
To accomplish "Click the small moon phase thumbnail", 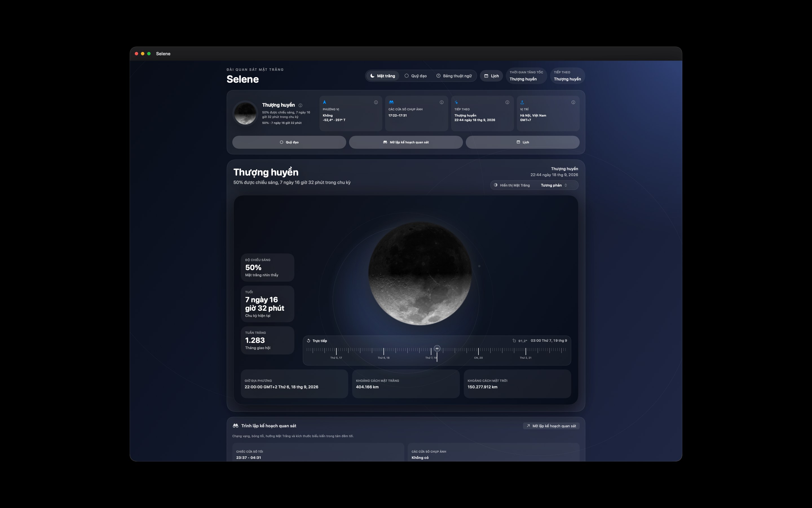I will point(245,113).
